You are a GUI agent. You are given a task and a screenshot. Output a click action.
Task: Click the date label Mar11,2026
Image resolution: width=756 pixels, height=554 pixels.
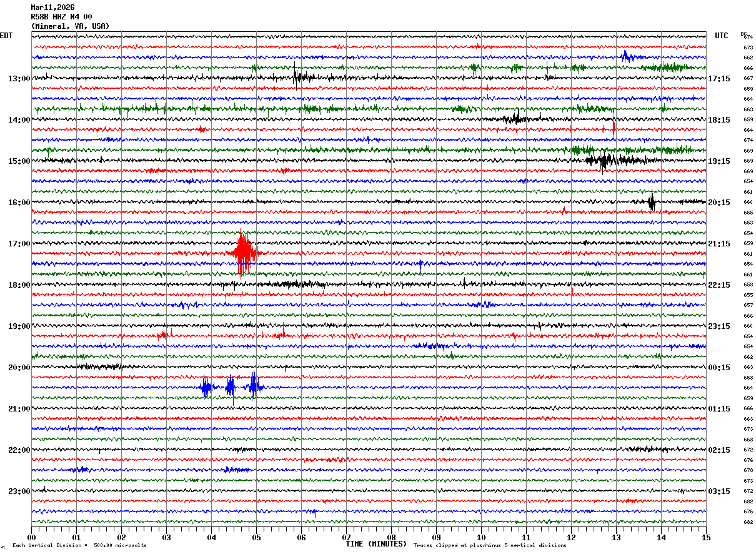52,8
